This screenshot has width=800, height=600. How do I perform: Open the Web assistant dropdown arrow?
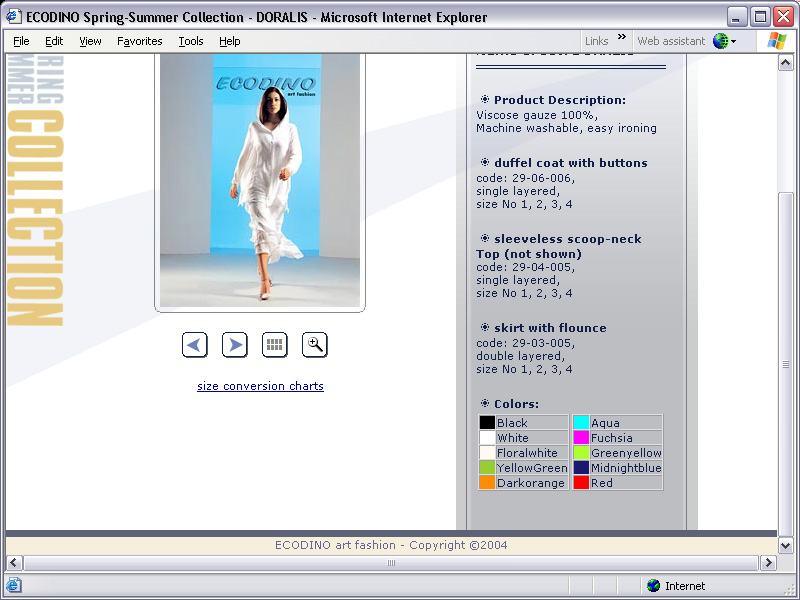(x=733, y=41)
